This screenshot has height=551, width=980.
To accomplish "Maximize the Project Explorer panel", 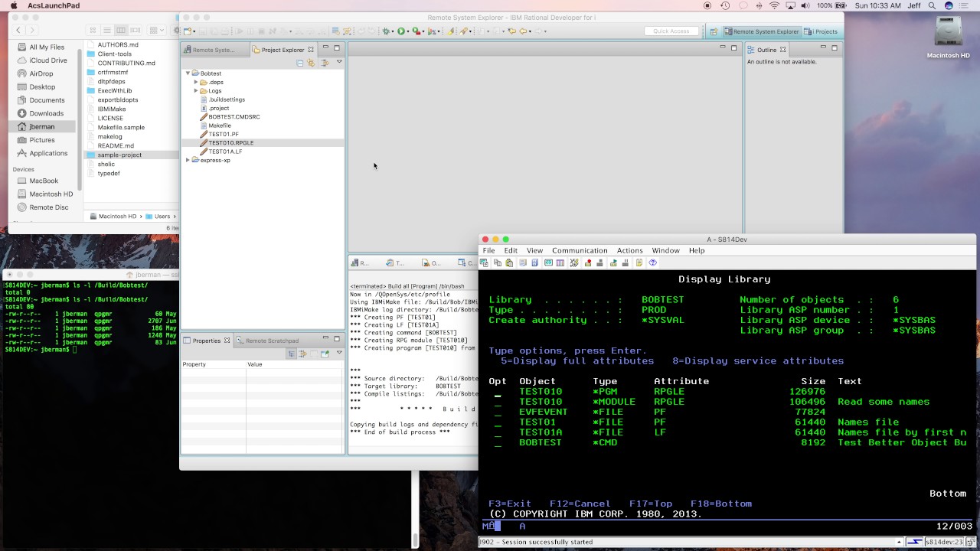I will 337,48.
